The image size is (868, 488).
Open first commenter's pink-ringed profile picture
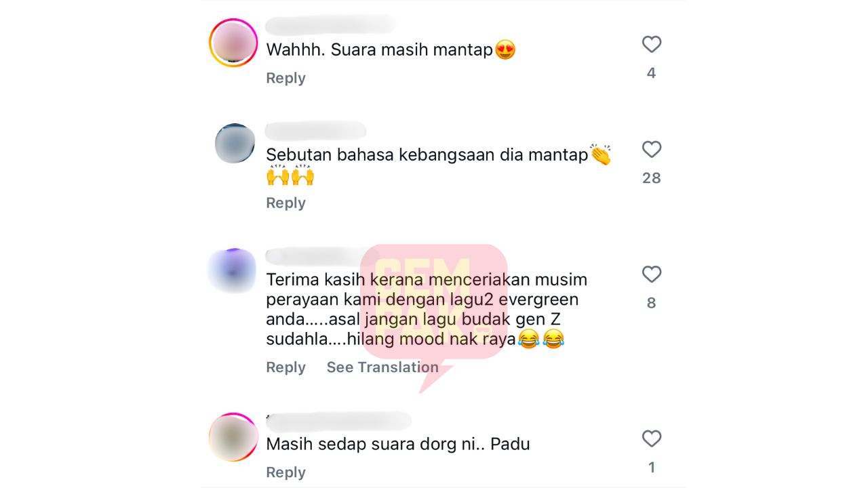point(233,43)
